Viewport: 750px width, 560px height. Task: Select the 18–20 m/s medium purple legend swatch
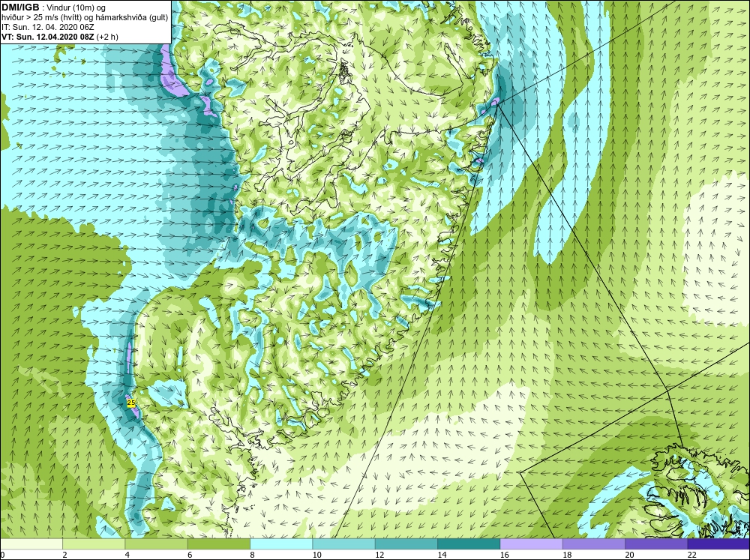pos(593,544)
